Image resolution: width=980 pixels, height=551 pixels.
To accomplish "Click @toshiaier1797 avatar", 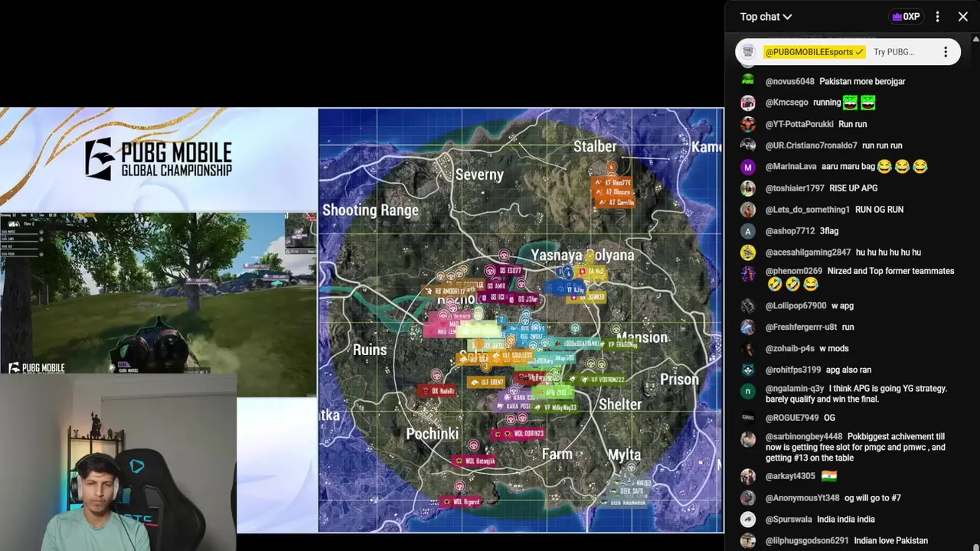I will [x=748, y=188].
